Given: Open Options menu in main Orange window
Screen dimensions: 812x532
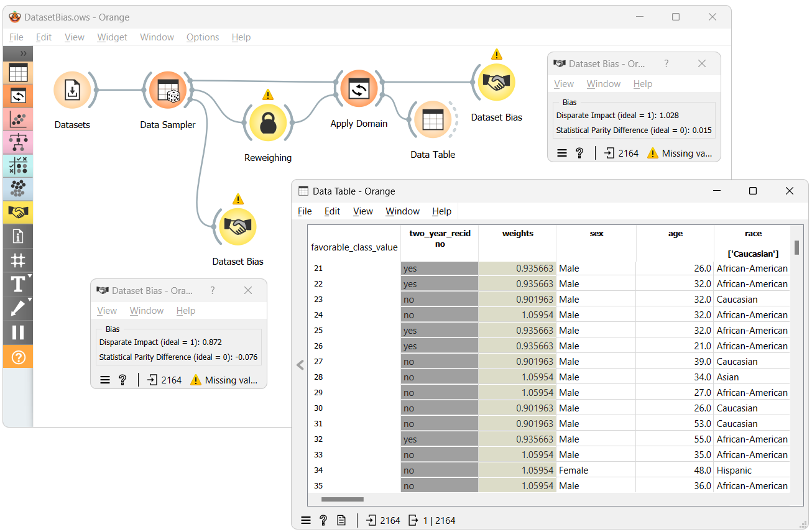Looking at the screenshot, I should (x=203, y=37).
